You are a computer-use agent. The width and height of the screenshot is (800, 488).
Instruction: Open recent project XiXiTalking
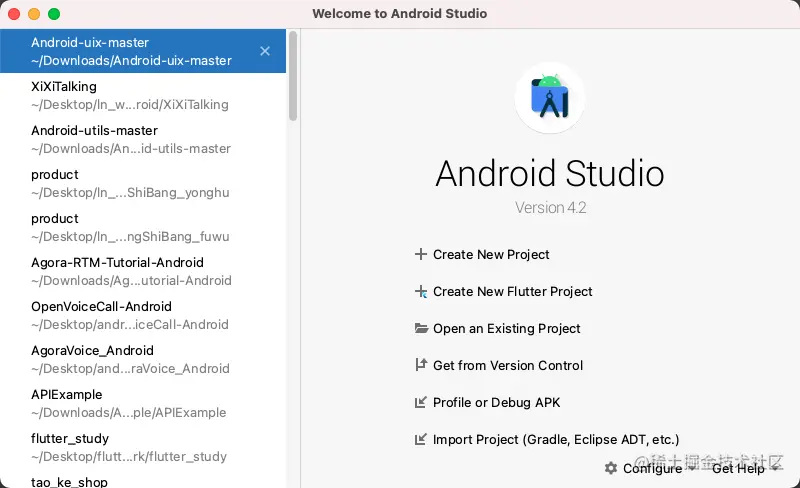pyautogui.click(x=143, y=95)
